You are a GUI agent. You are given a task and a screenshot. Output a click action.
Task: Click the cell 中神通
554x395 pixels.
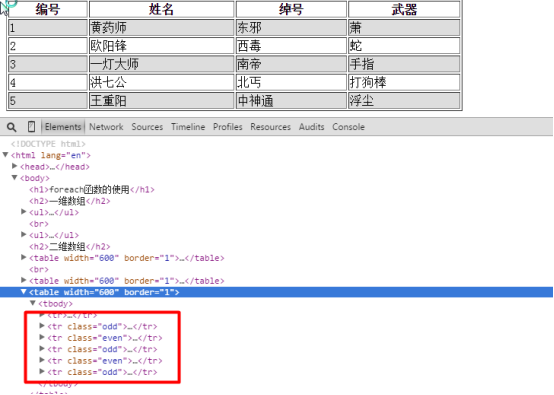[x=291, y=101]
